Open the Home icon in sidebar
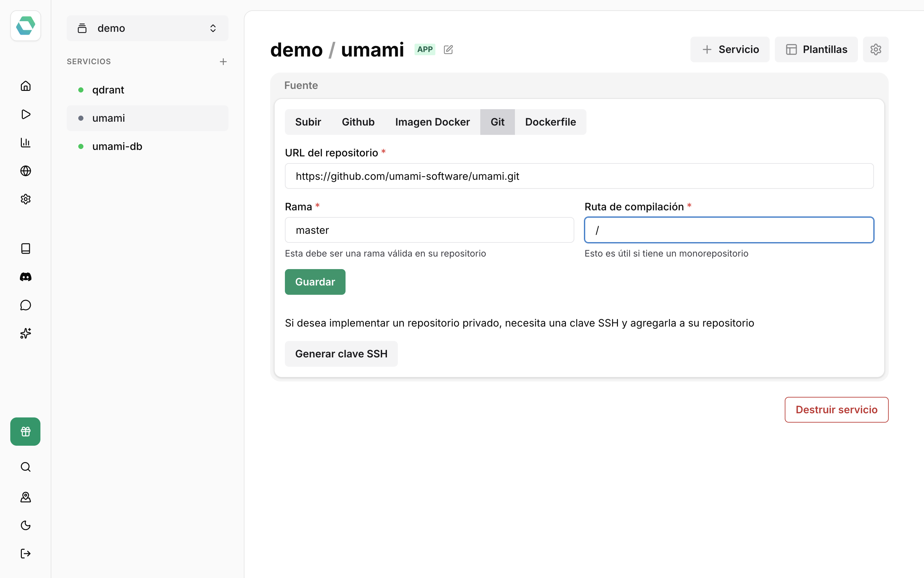 (x=26, y=86)
